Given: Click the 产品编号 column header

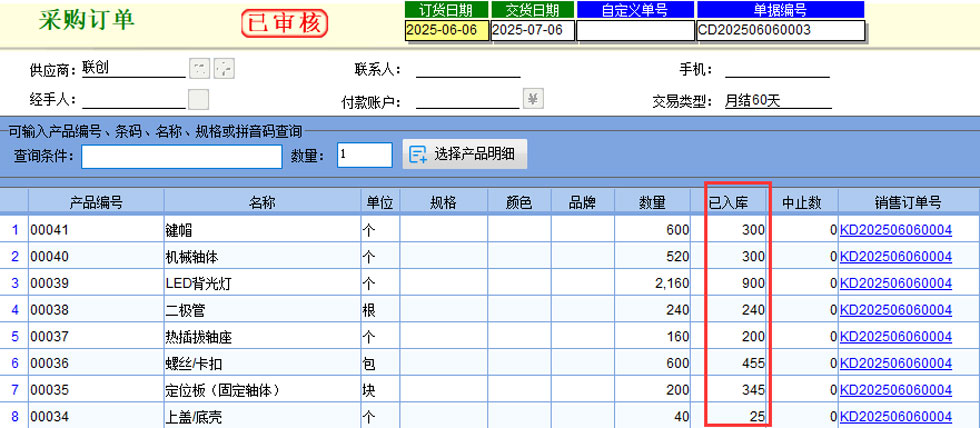Looking at the screenshot, I should click(x=96, y=202).
